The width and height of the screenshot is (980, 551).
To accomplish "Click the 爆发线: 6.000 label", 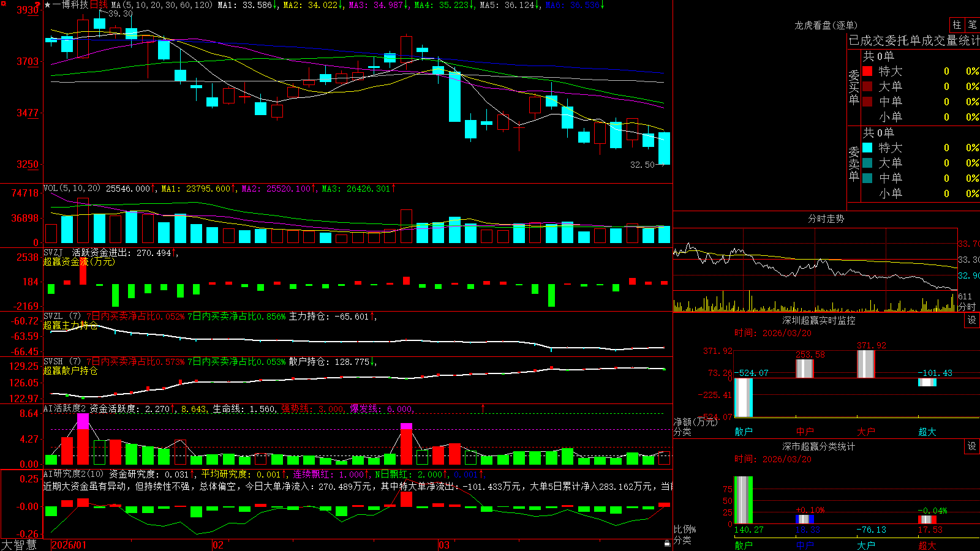I will click(382, 409).
